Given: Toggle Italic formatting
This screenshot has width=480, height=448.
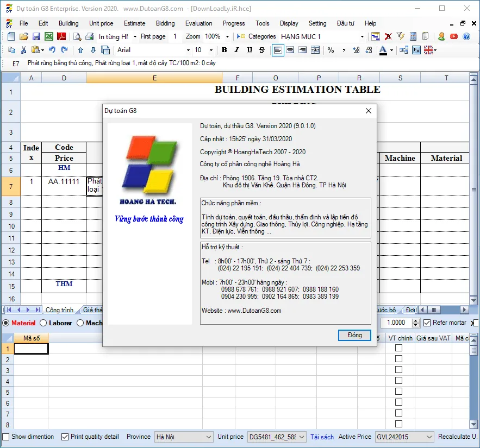Looking at the screenshot, I should [236, 50].
